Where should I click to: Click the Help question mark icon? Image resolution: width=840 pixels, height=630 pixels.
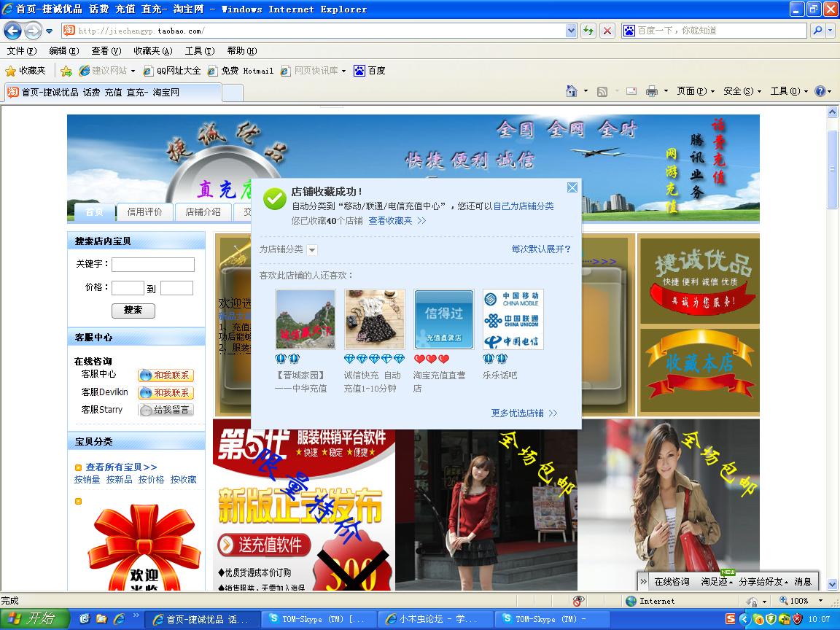(x=820, y=91)
